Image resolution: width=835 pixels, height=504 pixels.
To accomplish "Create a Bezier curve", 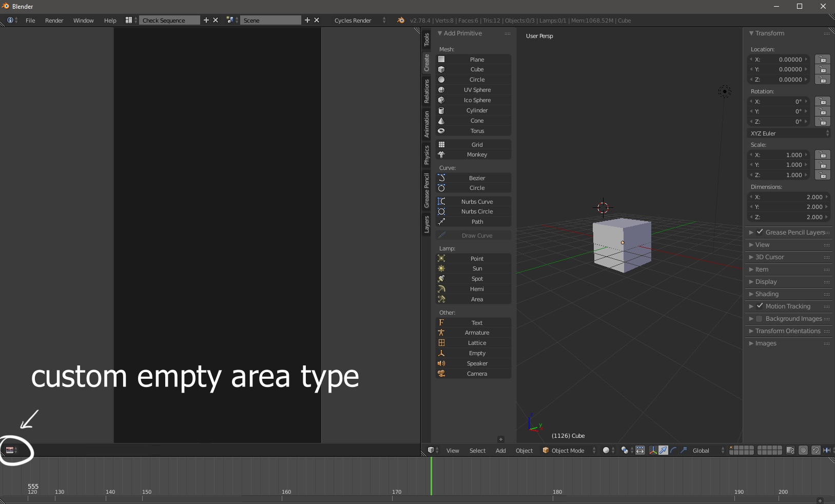I will [473, 178].
